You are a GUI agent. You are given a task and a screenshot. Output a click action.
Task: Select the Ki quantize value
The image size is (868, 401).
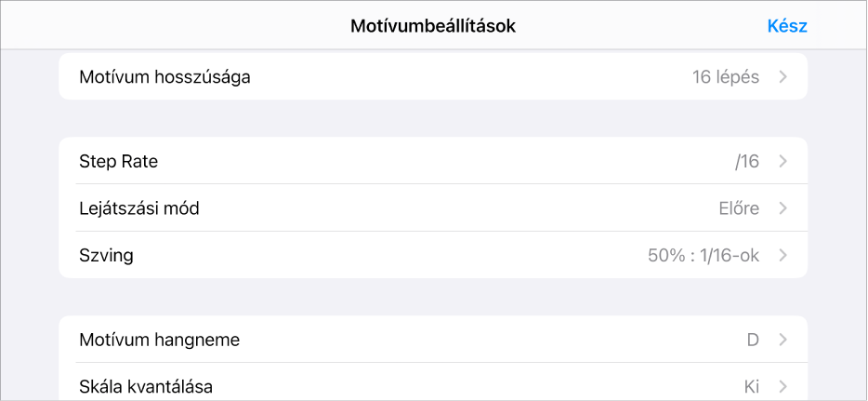point(751,385)
